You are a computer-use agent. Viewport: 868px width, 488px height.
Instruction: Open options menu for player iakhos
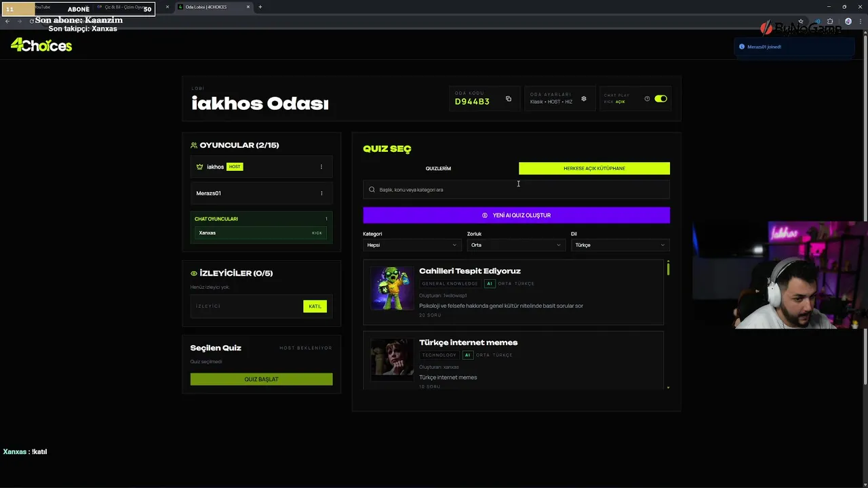(x=321, y=167)
